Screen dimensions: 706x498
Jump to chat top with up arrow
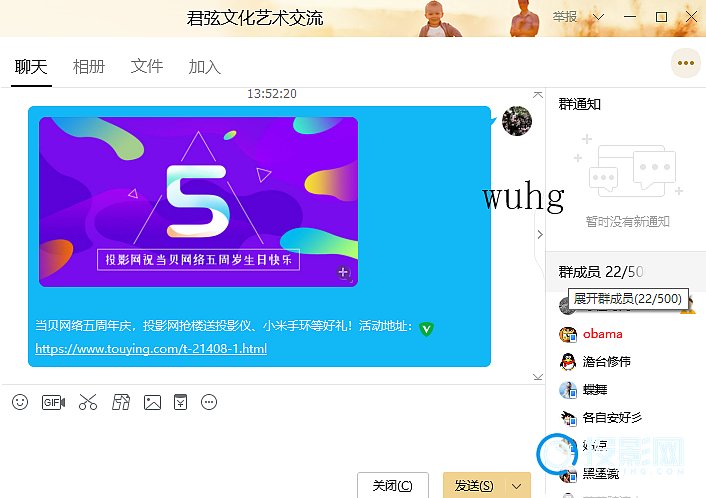coord(538,95)
